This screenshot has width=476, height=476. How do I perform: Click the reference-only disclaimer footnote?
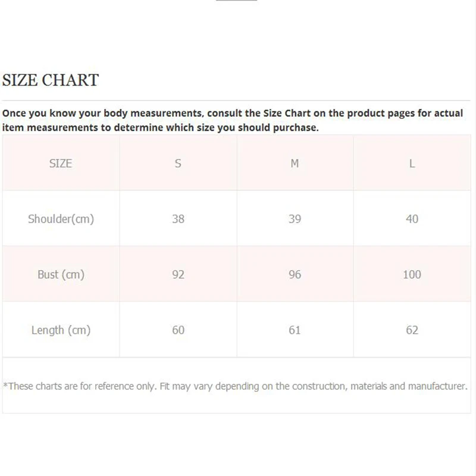click(235, 386)
